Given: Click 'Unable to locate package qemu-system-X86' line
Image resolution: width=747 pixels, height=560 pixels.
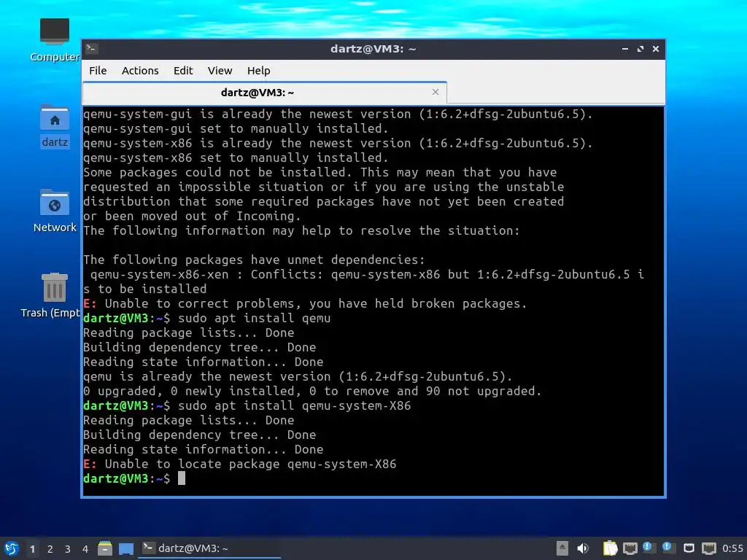Looking at the screenshot, I should [x=239, y=464].
